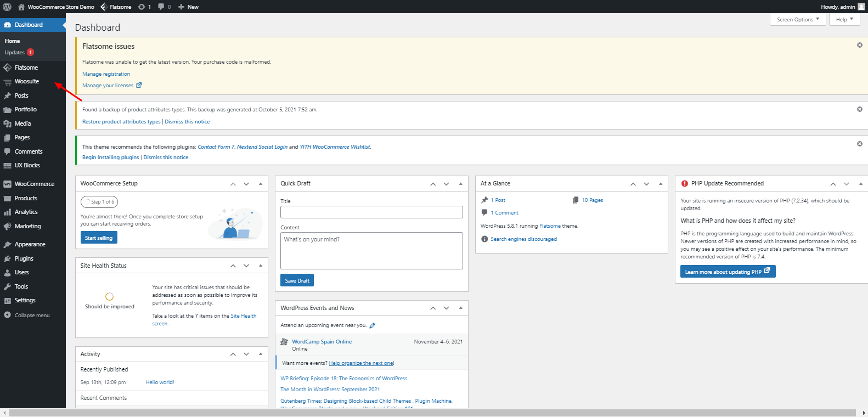Toggle the PHP Update Recommended panel

(860, 184)
